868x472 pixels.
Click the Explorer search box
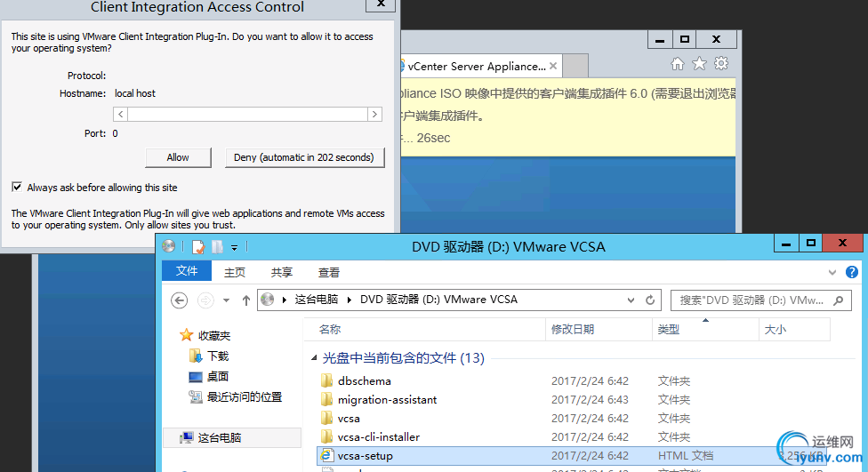click(x=760, y=300)
